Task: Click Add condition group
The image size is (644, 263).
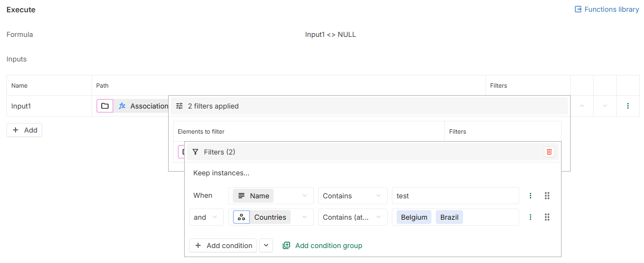Action: click(x=322, y=245)
